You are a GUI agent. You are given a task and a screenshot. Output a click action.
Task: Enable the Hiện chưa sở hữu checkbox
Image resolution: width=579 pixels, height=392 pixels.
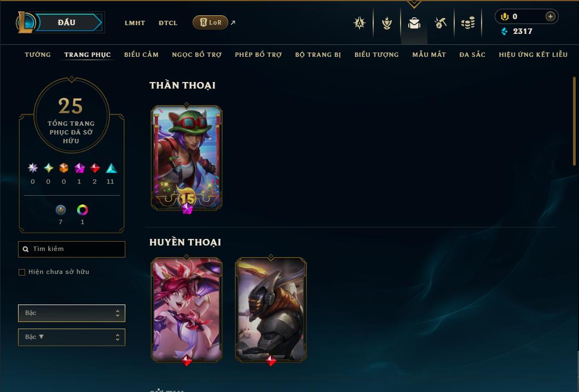click(22, 272)
